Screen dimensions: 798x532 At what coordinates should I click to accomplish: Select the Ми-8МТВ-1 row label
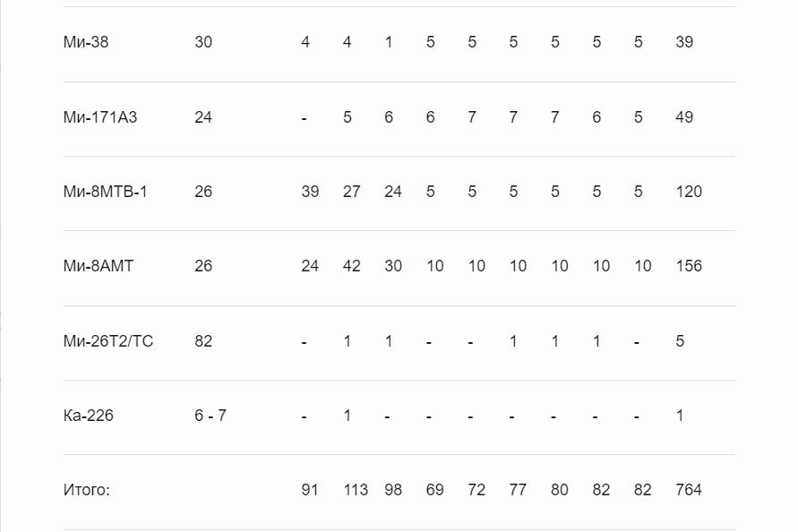click(106, 192)
